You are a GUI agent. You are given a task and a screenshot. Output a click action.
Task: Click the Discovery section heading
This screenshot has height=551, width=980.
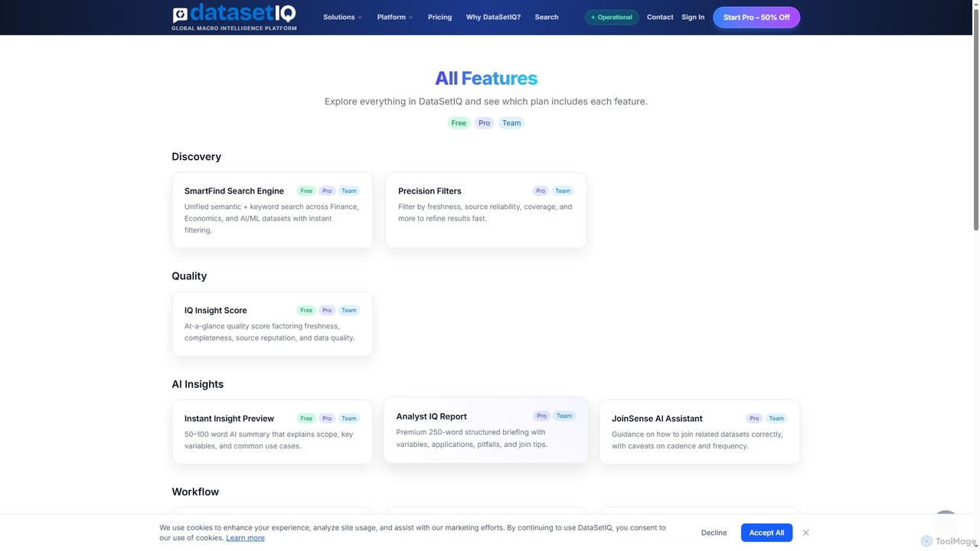196,156
